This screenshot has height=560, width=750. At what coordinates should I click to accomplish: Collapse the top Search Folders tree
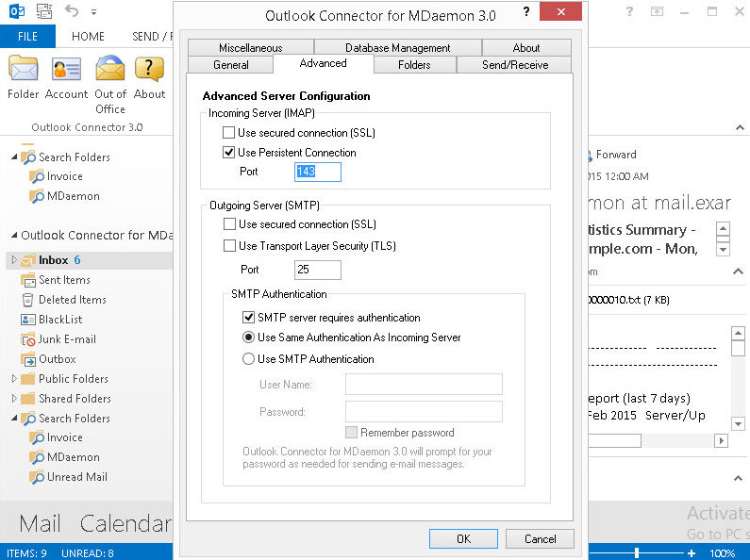14,156
